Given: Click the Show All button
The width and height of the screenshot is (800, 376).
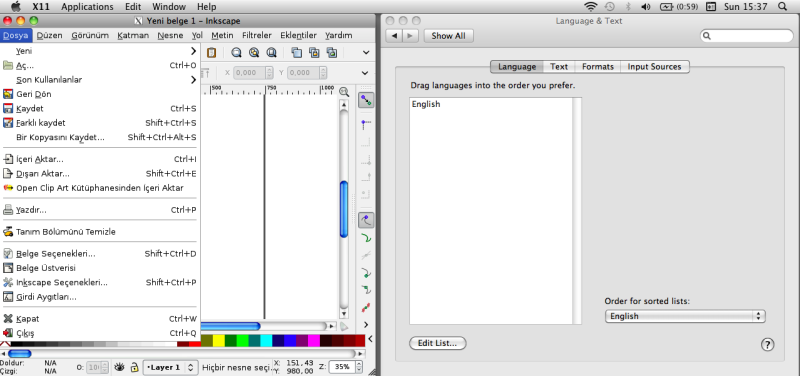Looking at the screenshot, I should tap(448, 36).
